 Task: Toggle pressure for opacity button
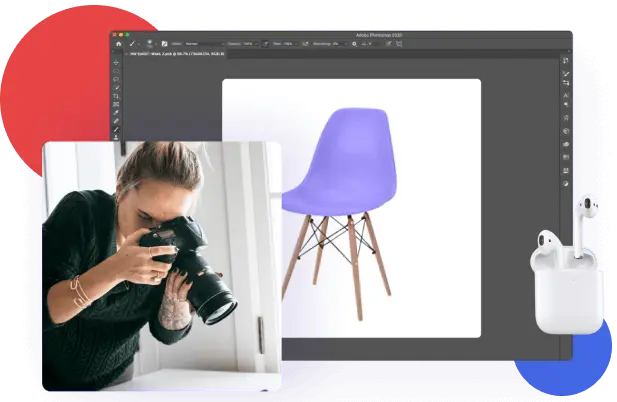[x=264, y=44]
